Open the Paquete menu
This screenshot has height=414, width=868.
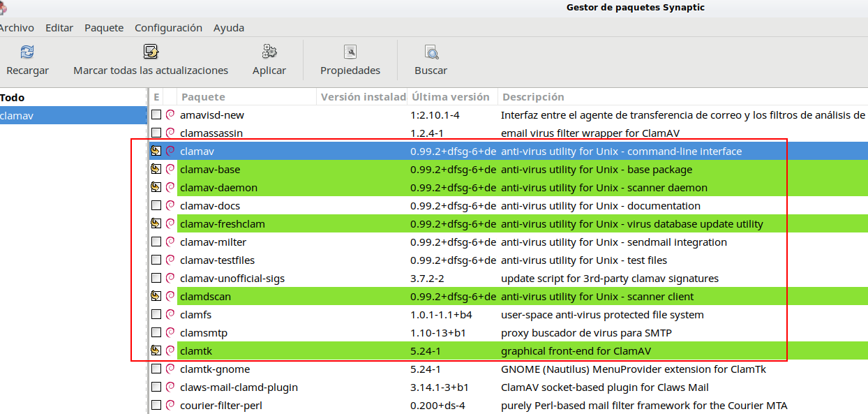click(104, 28)
